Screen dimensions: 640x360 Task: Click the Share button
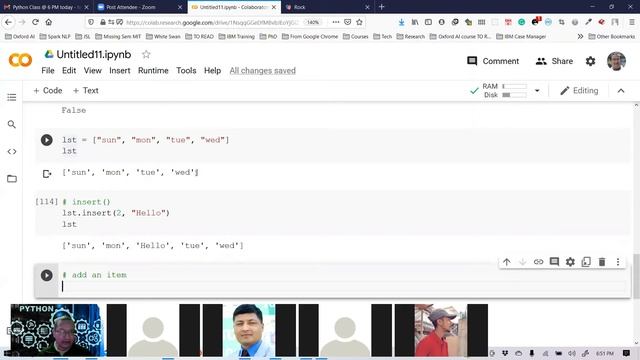tap(554, 61)
